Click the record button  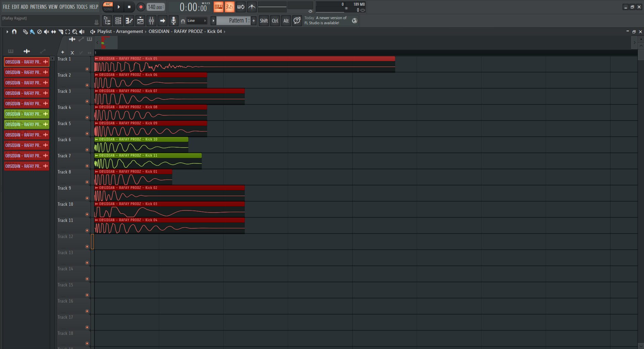[x=141, y=7]
